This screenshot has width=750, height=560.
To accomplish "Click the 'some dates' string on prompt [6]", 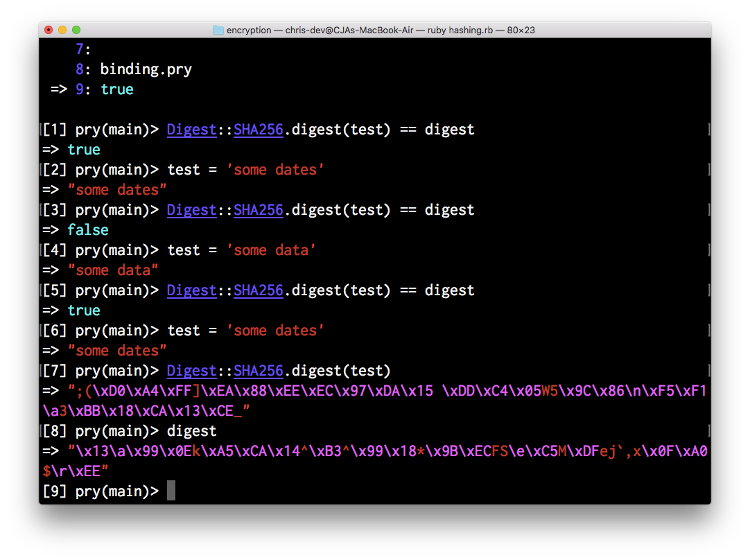I will click(x=275, y=331).
